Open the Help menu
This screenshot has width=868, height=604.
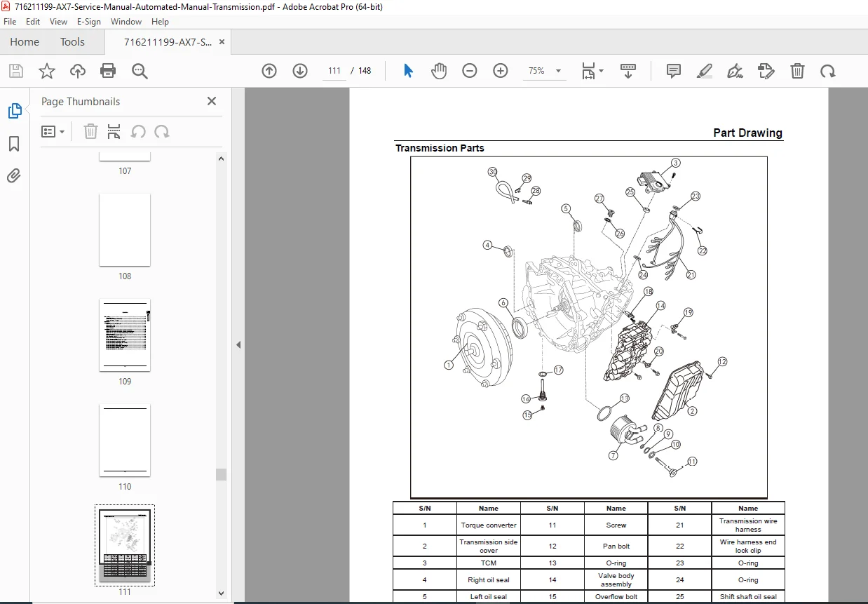pyautogui.click(x=160, y=22)
